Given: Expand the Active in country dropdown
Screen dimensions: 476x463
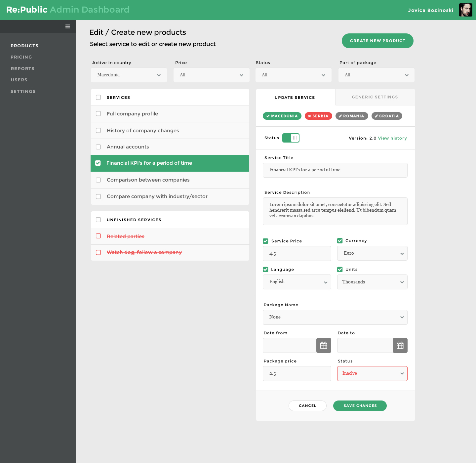Looking at the screenshot, I should click(129, 75).
